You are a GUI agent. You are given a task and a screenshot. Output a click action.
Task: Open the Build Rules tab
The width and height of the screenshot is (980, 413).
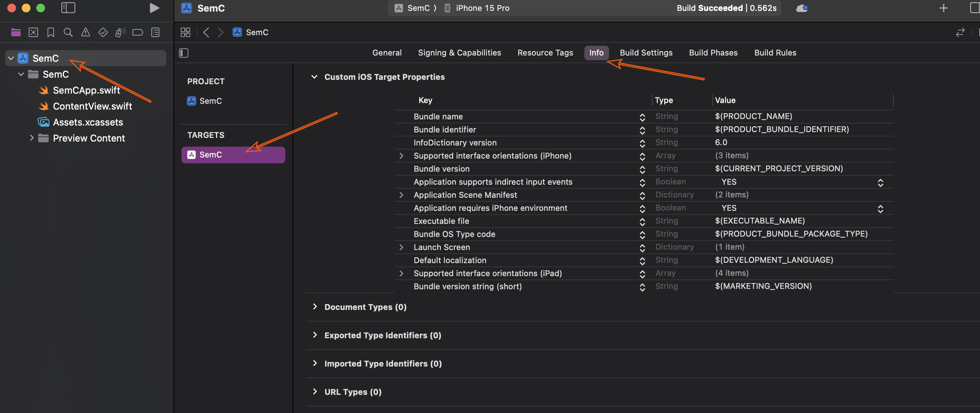pos(775,53)
